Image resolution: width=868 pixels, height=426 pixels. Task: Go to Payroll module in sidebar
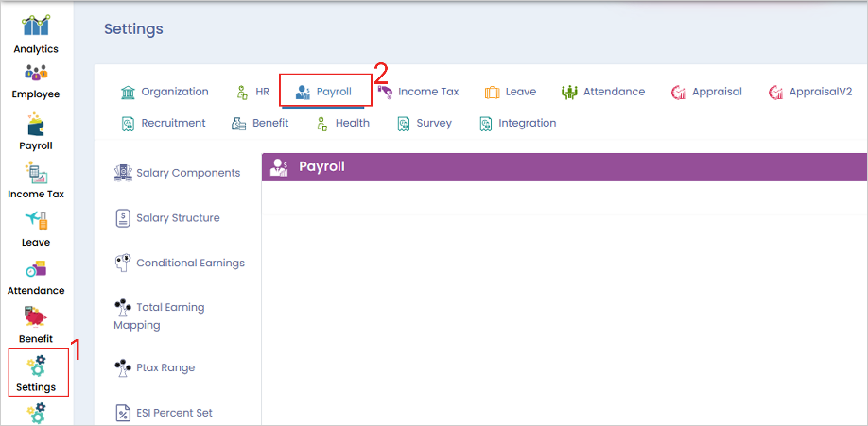[x=36, y=131]
